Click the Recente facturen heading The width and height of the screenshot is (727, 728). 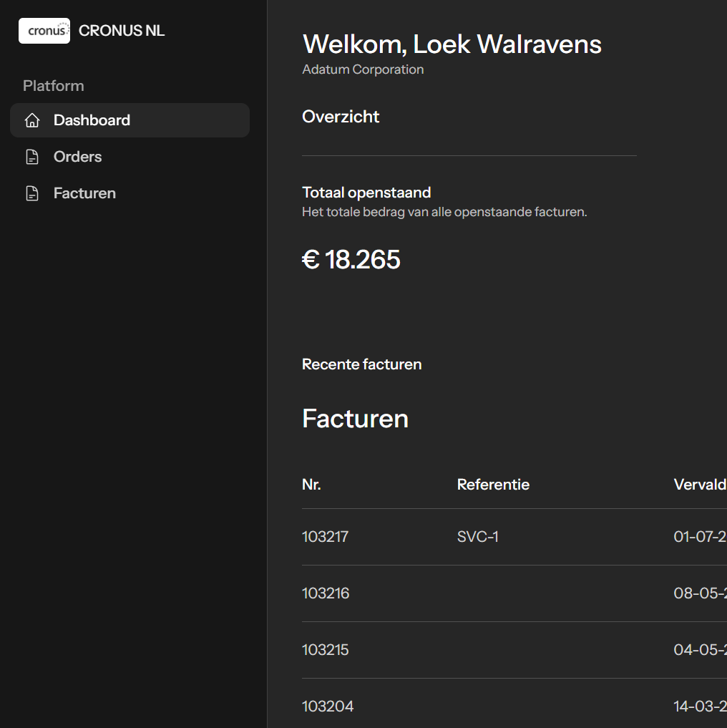[361, 364]
